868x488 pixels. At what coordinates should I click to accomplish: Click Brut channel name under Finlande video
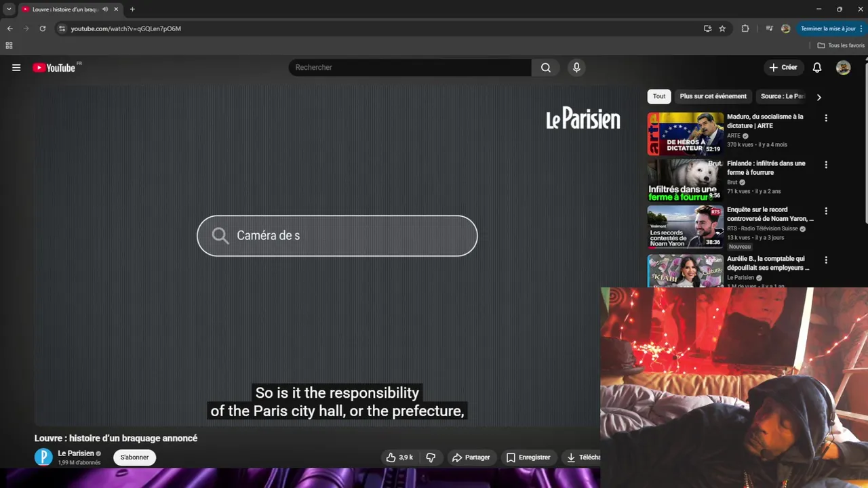pos(732,182)
